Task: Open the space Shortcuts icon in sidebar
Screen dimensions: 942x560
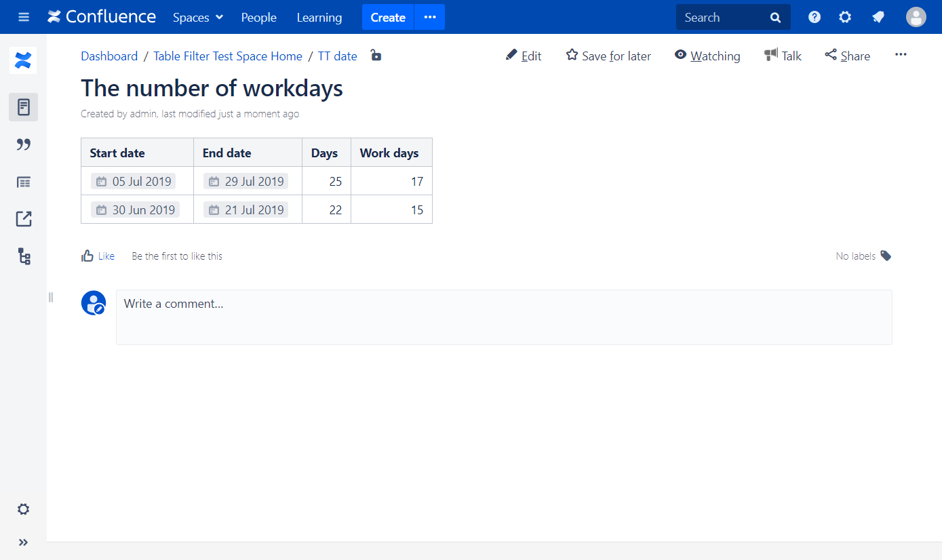Action: pos(23,218)
